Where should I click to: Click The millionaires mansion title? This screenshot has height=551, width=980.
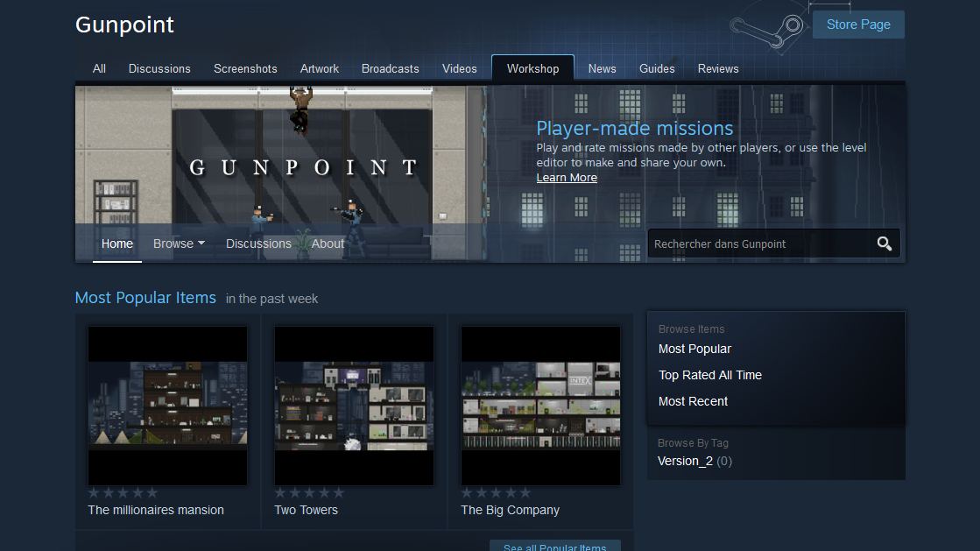[x=156, y=510]
